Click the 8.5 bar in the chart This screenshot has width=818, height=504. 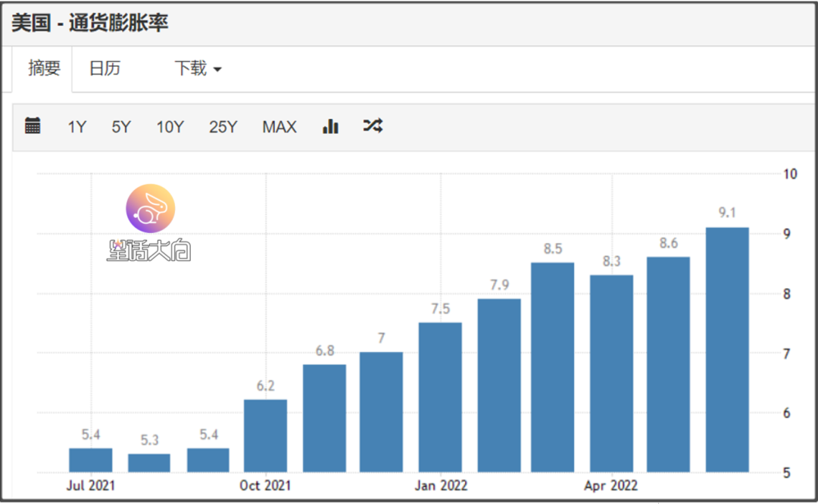click(x=552, y=368)
